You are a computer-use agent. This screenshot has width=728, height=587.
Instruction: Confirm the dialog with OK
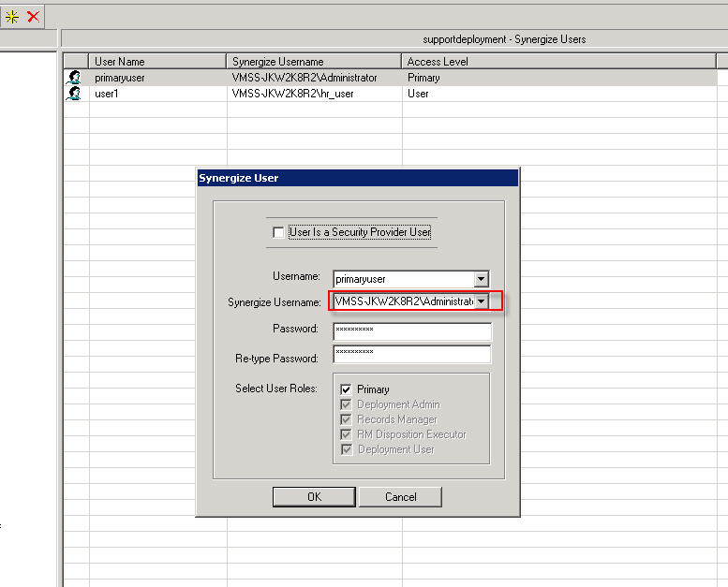[314, 497]
